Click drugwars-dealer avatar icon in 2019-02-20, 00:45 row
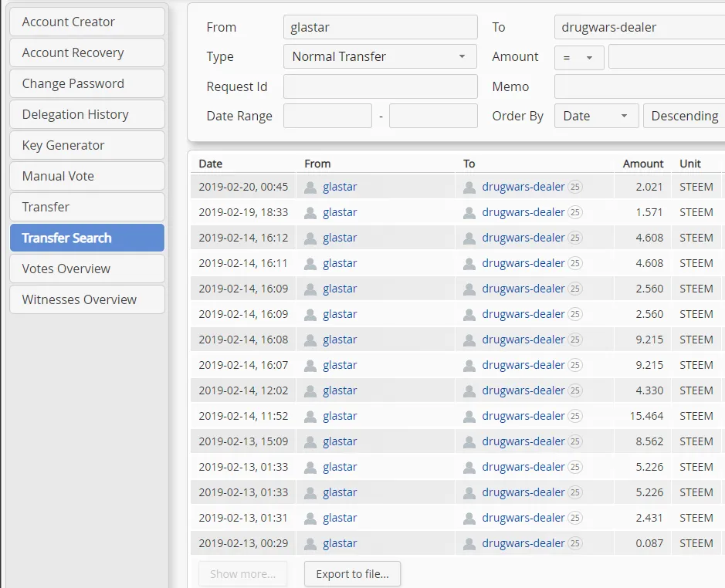Image resolution: width=725 pixels, height=588 pixels. [x=469, y=188]
